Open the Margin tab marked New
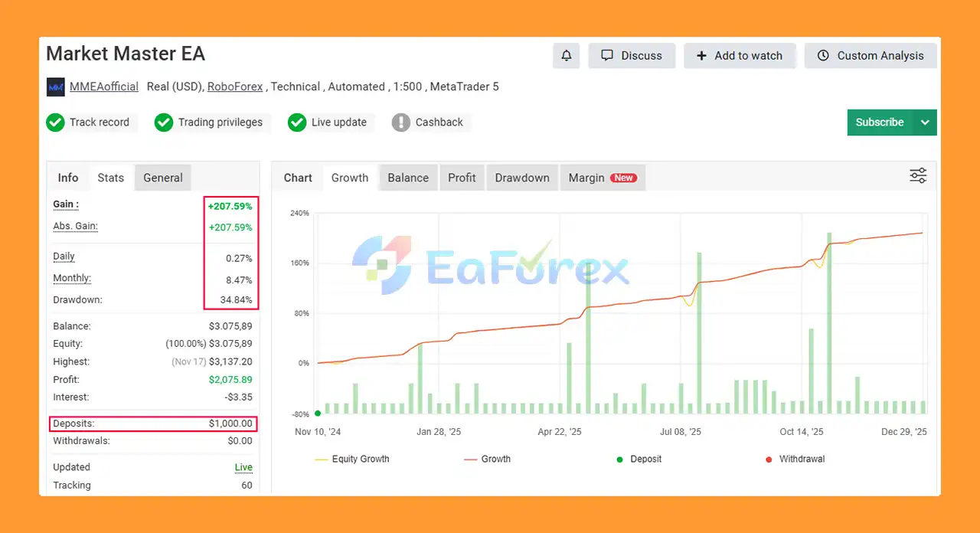 pyautogui.click(x=602, y=178)
